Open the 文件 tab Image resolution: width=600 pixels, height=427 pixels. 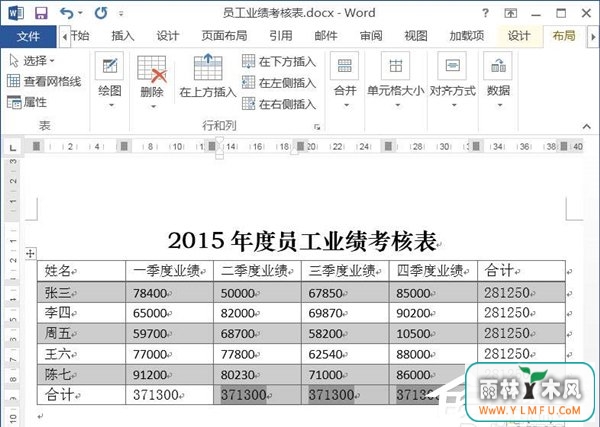click(28, 36)
